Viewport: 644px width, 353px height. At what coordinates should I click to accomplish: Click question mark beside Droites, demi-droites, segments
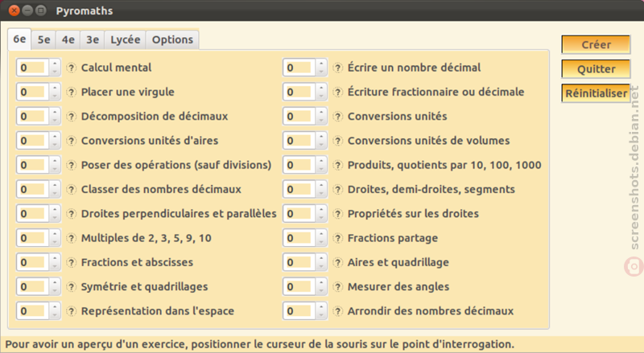[x=337, y=190]
